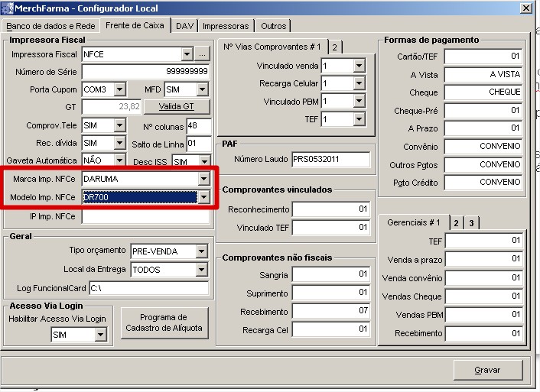Open the Vinculado venda count dropdown
Viewport: 540px width, 392px height.
click(359, 66)
